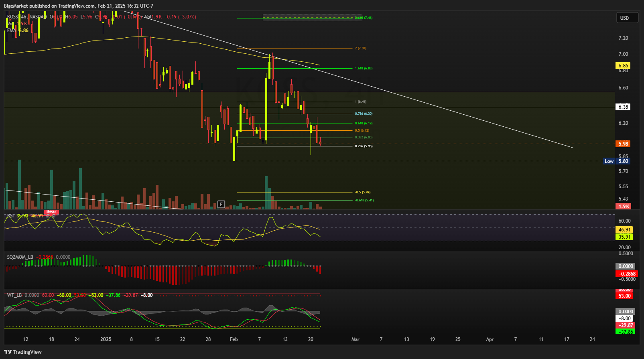Click the BigeMarket published on TradingView.com header

(x=78, y=6)
